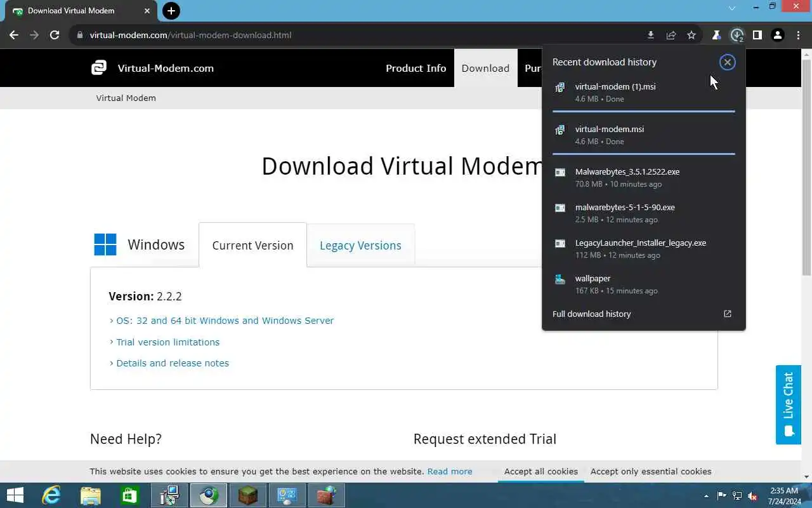Open the Windows Start menu
Viewport: 812px width, 508px height.
click(x=15, y=495)
